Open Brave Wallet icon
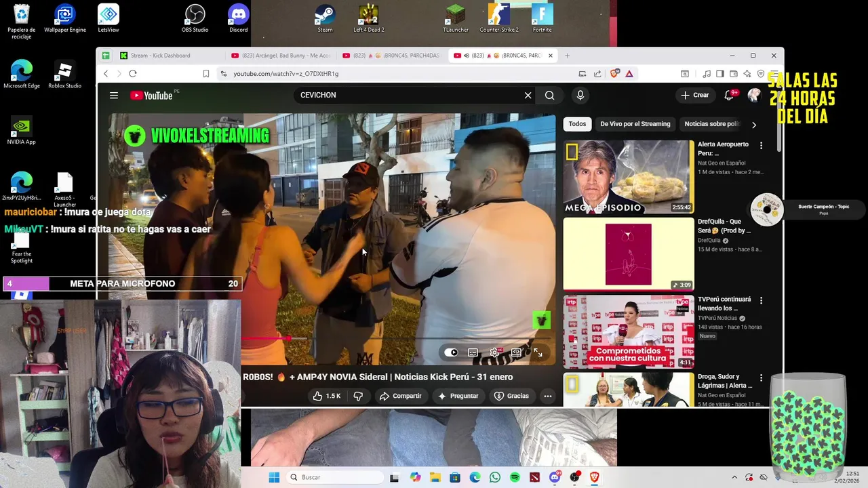This screenshot has width=868, height=488. point(734,73)
